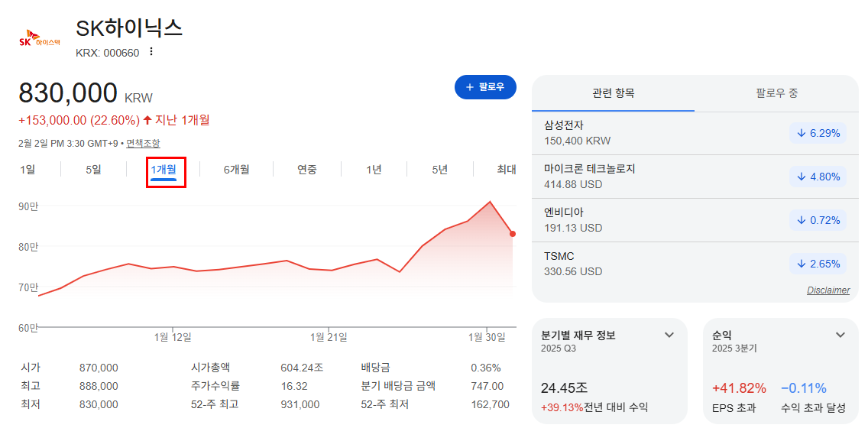Click the 시가 value 870,000
Screen dimensions: 868x428
pos(99,368)
